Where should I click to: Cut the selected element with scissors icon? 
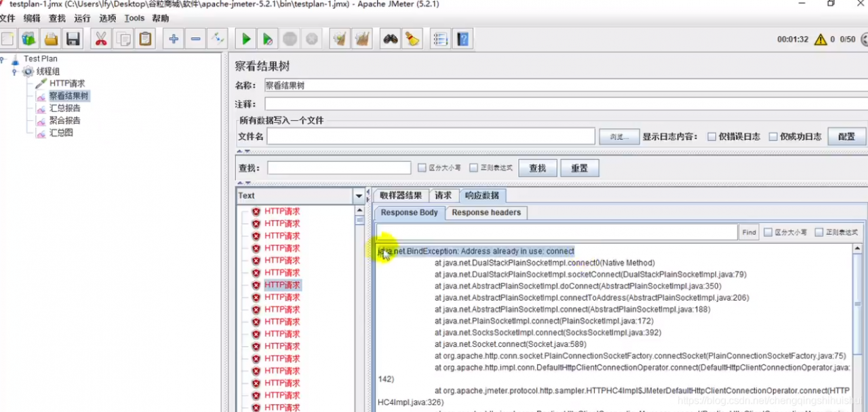(x=101, y=39)
